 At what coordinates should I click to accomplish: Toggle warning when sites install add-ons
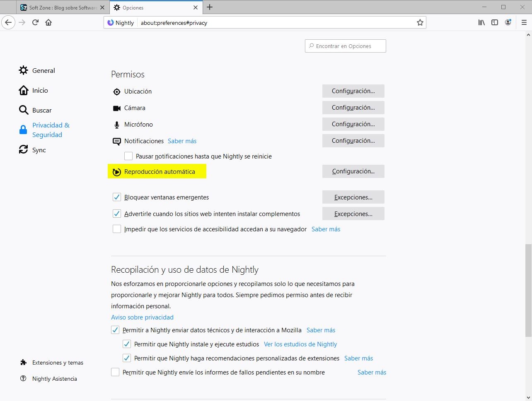(117, 214)
